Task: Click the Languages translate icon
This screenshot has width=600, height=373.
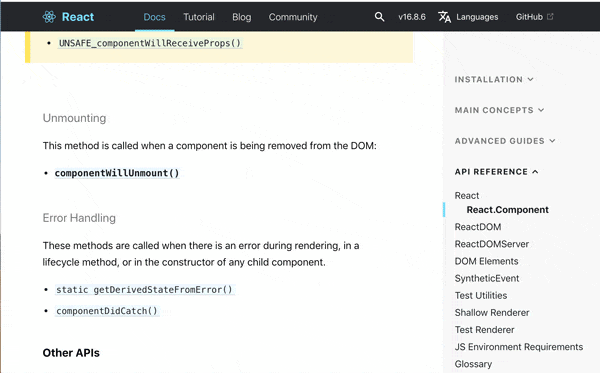Action: pos(444,17)
